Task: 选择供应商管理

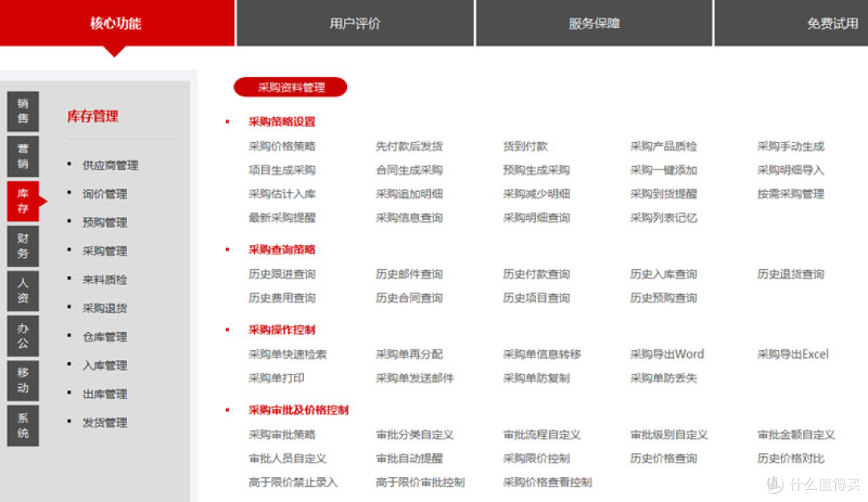Action: click(110, 165)
